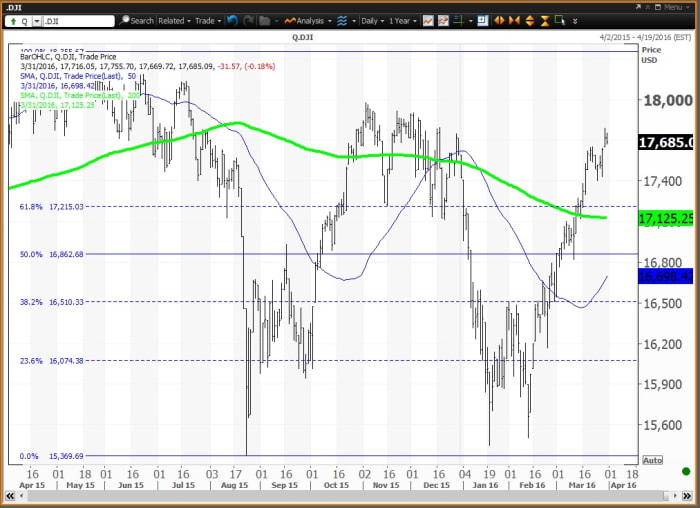The width and height of the screenshot is (700, 508).
Task: Click the Auto scale button
Action: point(653,460)
